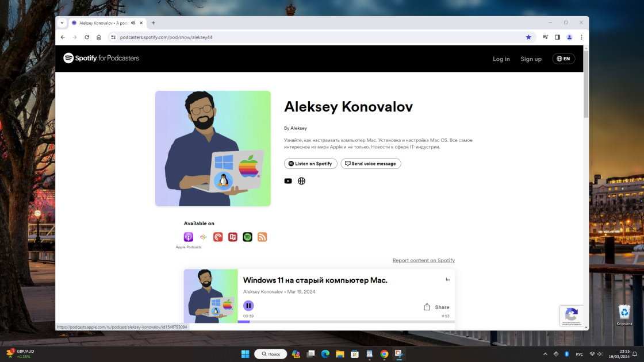Open Microsoft Store from taskbar
This screenshot has width=644, height=362.
pos(355,354)
